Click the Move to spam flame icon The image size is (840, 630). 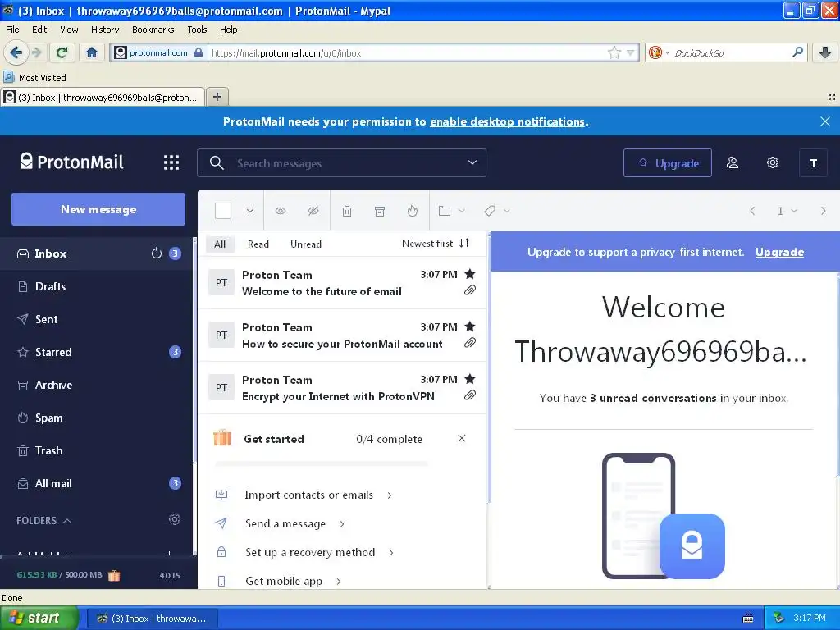click(412, 211)
